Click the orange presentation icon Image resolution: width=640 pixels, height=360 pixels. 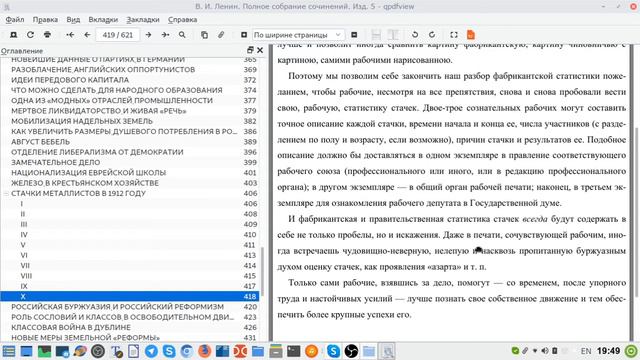point(471,35)
